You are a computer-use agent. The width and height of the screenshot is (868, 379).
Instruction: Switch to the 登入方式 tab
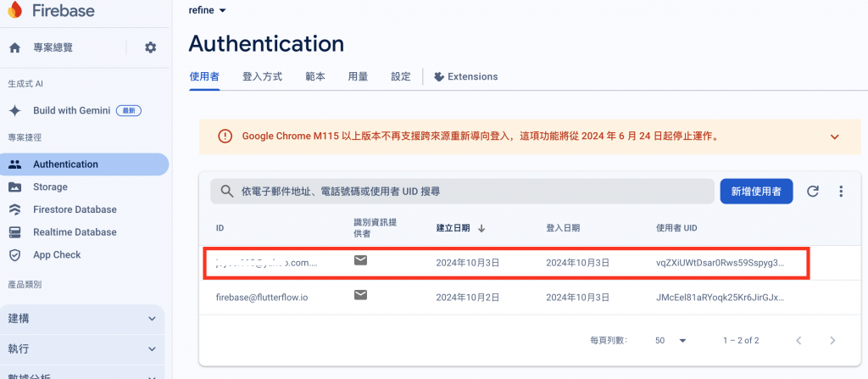click(x=263, y=77)
